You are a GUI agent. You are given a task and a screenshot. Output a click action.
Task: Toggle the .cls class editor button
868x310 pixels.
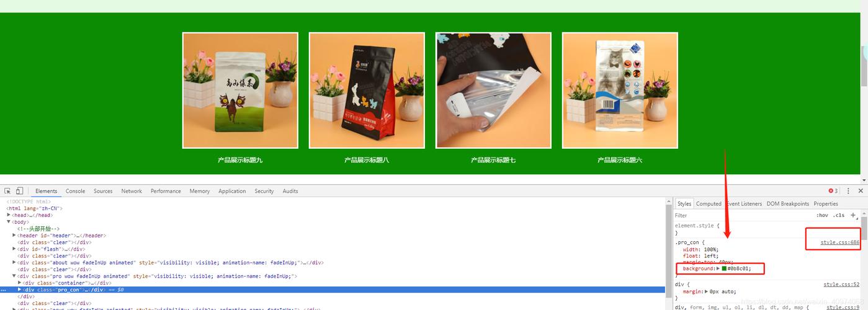pyautogui.click(x=839, y=216)
